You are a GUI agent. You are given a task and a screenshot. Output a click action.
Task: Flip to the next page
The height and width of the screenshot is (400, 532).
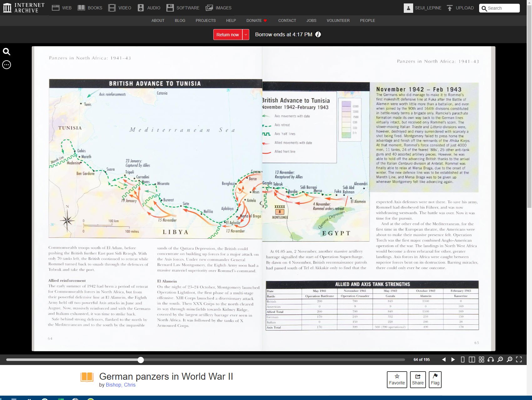tap(453, 360)
